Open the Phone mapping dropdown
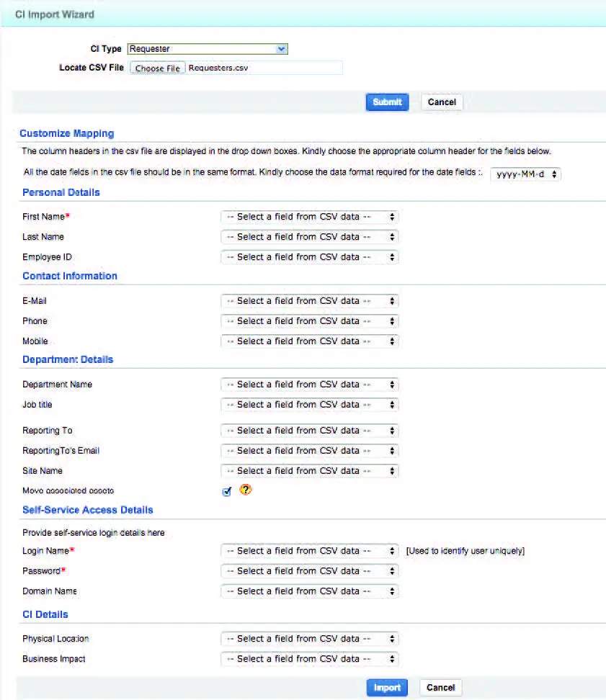The image size is (606, 700). pos(309,320)
